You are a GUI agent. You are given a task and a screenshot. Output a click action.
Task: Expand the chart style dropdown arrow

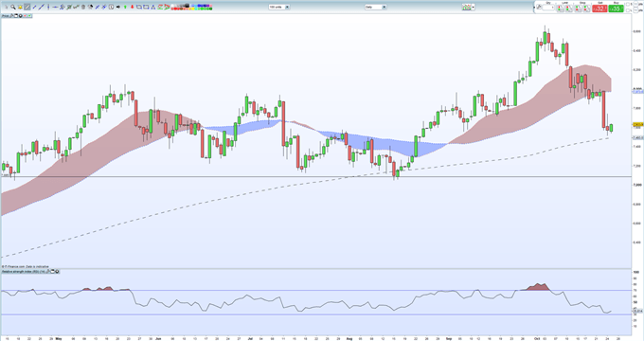click(x=474, y=7)
